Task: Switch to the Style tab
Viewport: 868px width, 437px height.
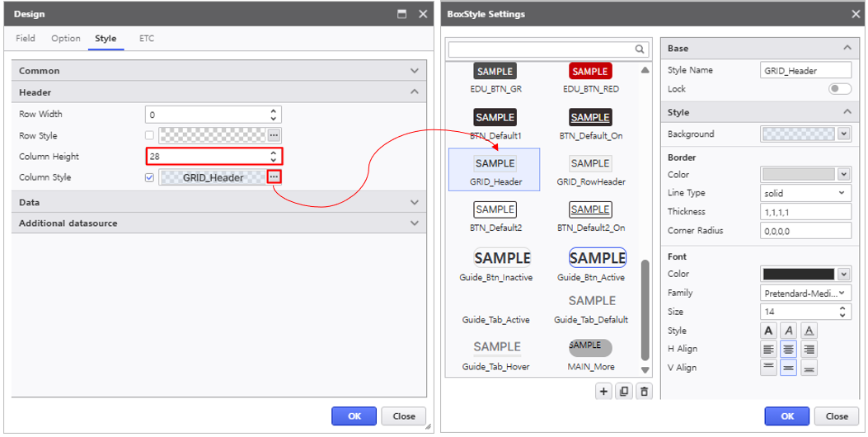Action: (106, 38)
